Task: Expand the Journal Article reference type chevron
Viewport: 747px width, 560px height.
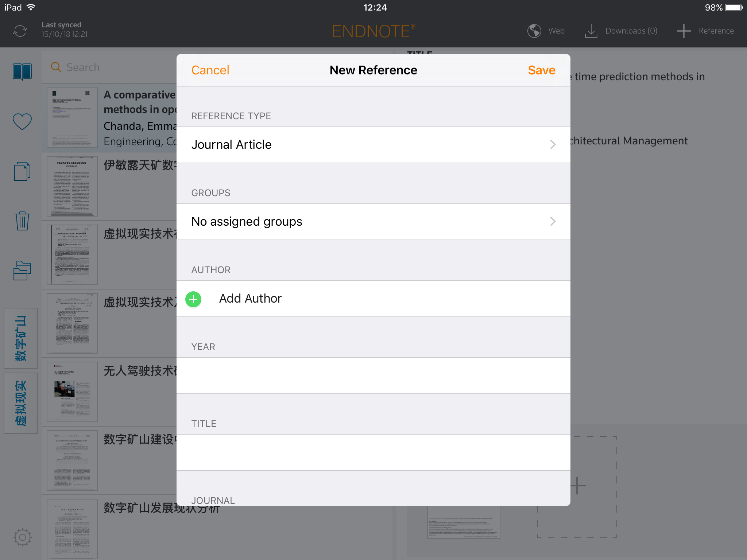Action: [x=553, y=145]
